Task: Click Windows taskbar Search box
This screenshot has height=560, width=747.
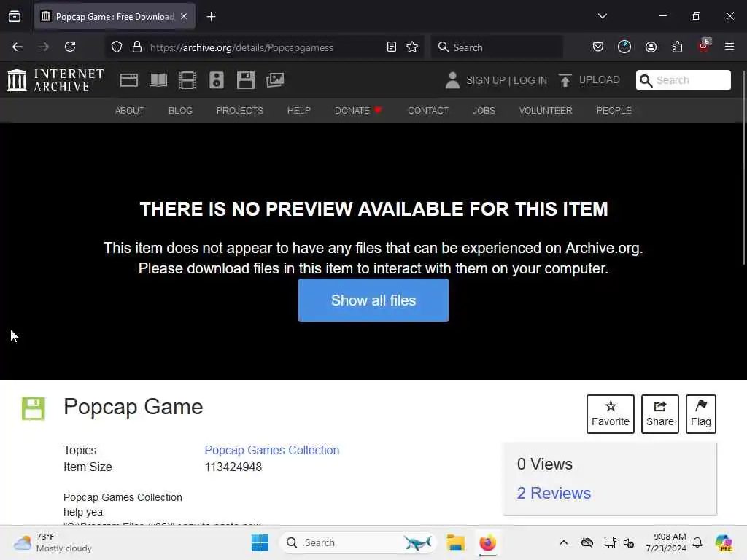Action: tap(357, 542)
